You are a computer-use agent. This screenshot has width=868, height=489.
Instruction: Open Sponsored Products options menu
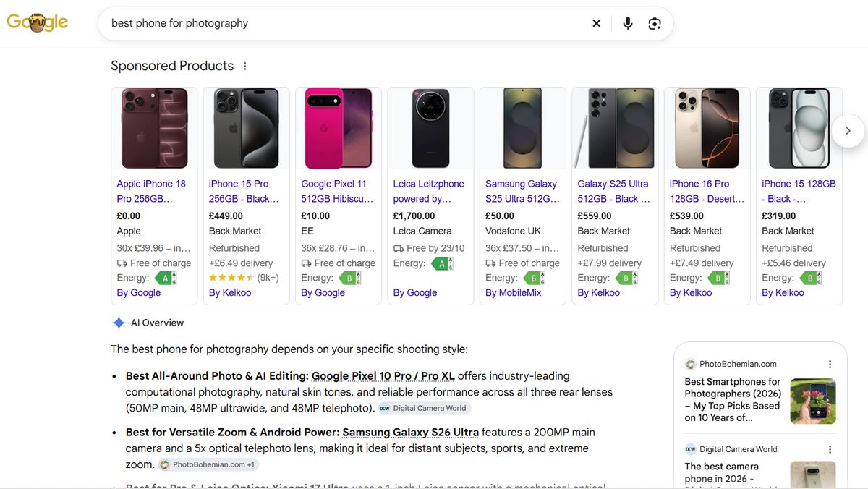point(244,66)
